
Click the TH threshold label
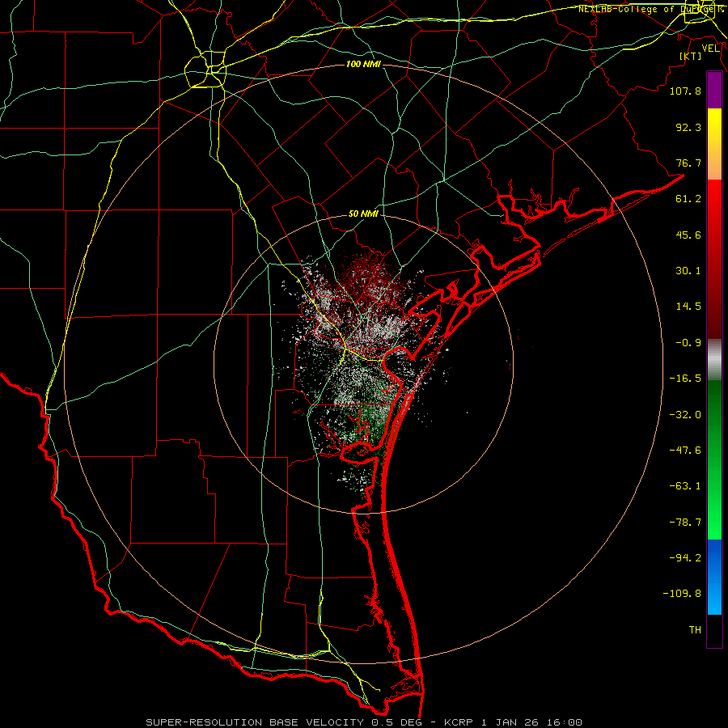point(695,630)
